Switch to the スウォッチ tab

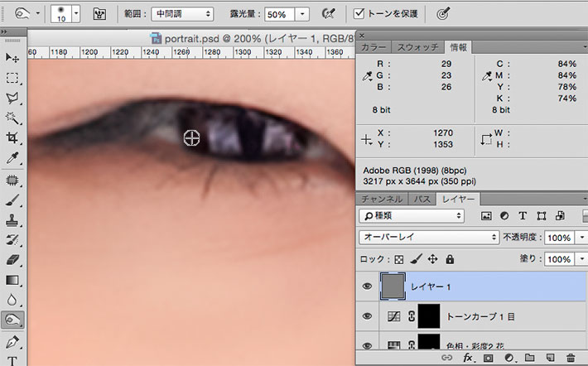[x=417, y=48]
